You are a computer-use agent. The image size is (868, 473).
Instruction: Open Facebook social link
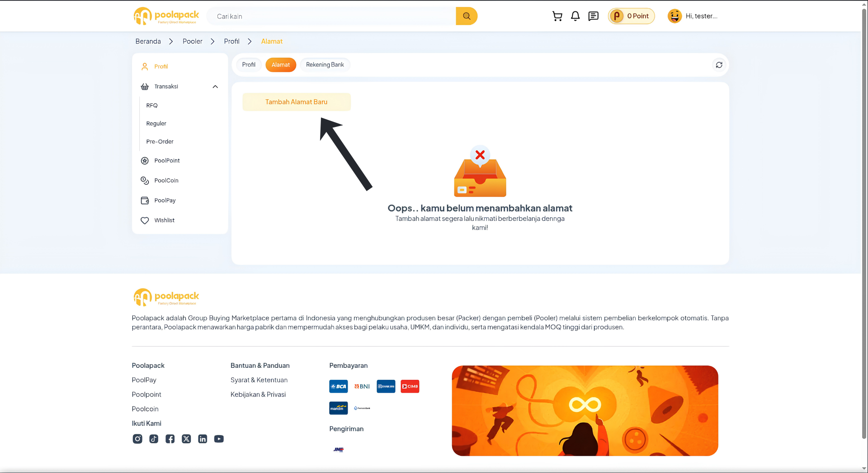point(170,439)
